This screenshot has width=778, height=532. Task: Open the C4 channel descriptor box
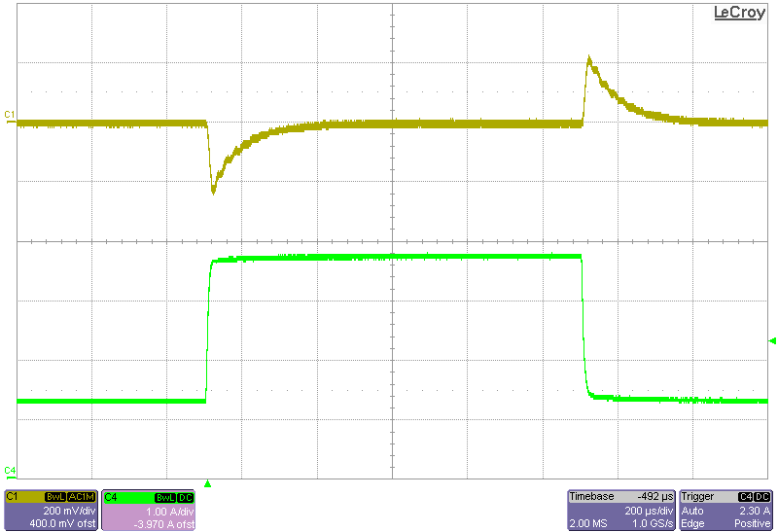coord(148,511)
